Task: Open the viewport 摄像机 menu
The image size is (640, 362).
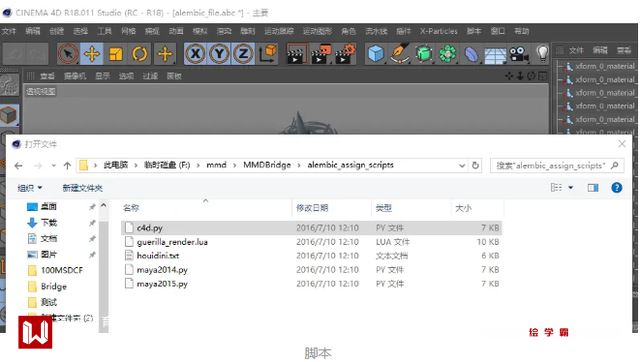Action: tap(75, 76)
